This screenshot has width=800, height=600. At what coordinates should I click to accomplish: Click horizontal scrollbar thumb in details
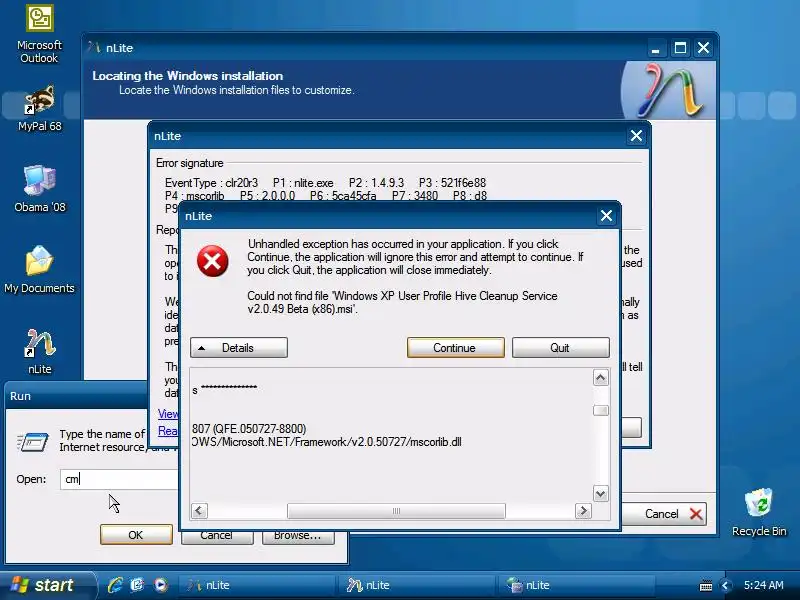point(396,511)
